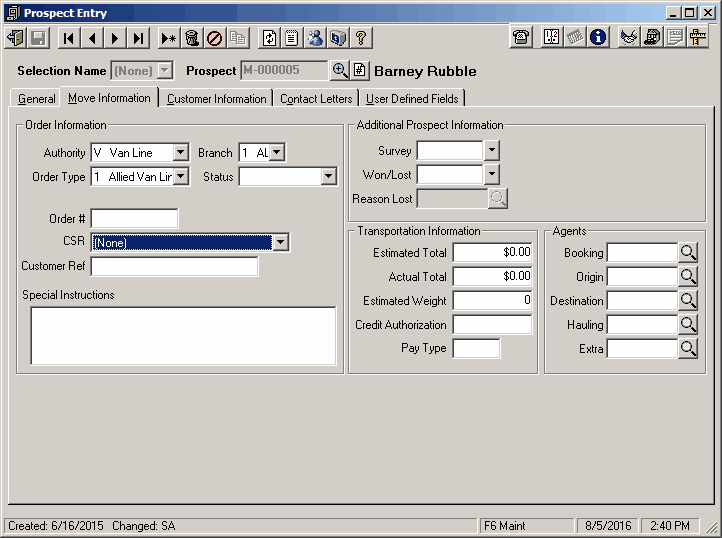
Task: Expand the CSR dropdown arrow
Action: (x=280, y=242)
